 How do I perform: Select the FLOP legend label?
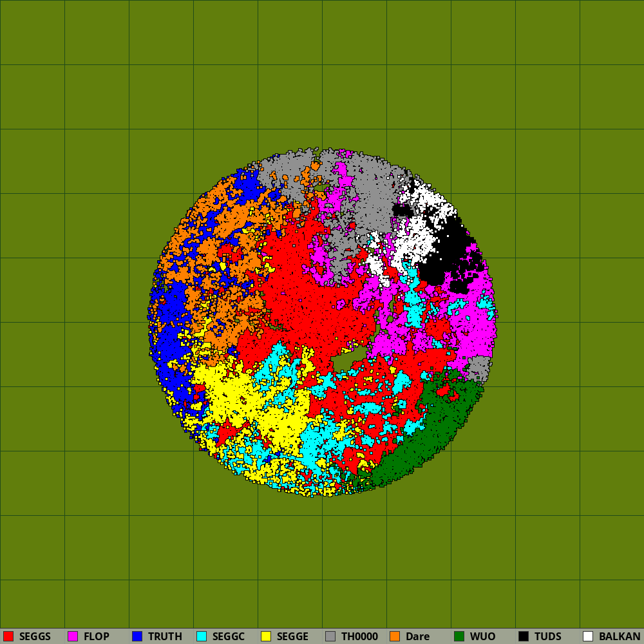tap(97, 636)
